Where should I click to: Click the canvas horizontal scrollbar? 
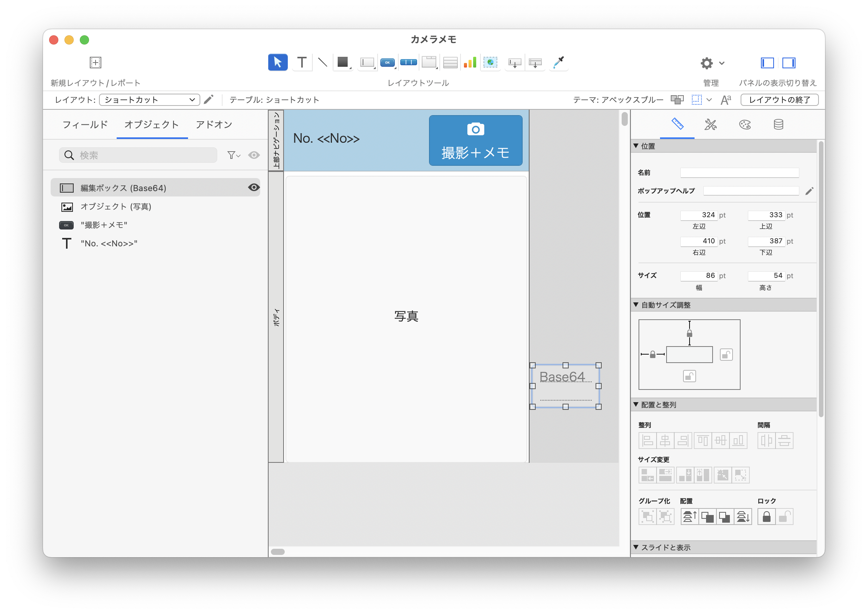click(278, 552)
